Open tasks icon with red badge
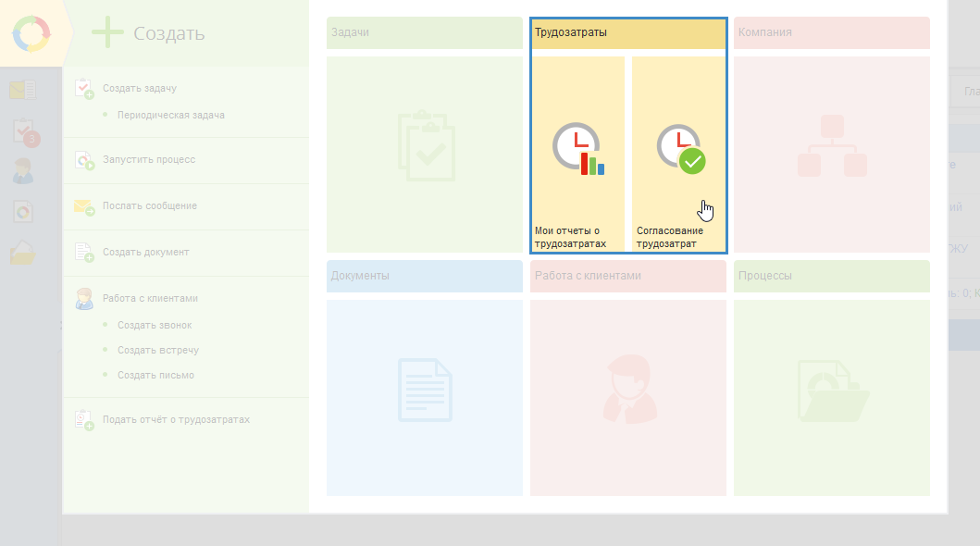Viewport: 980px width, 546px height. [26, 132]
